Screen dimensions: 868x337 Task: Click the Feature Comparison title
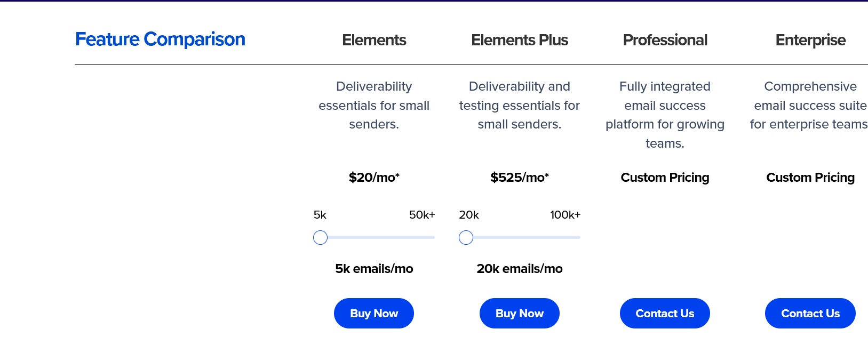tap(160, 39)
